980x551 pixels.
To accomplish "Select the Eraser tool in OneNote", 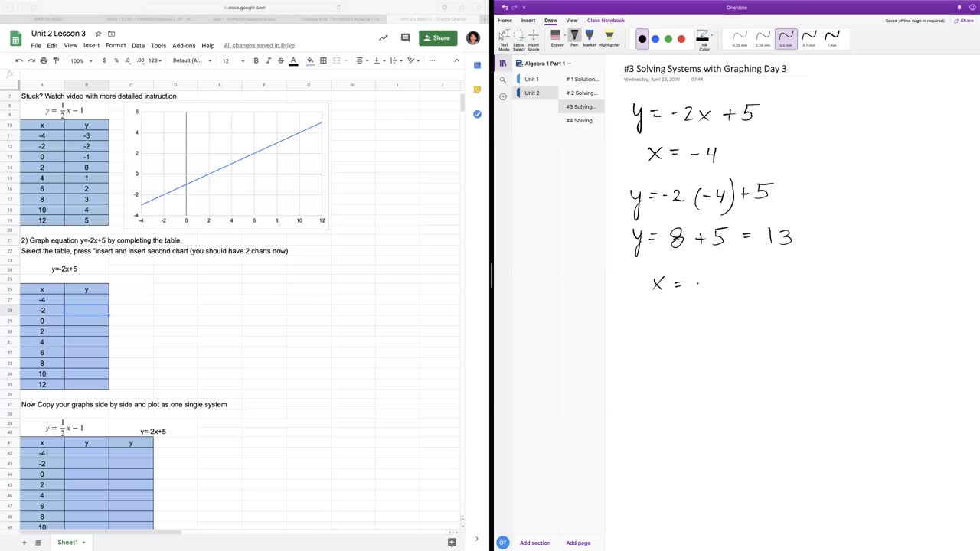I will [x=557, y=38].
